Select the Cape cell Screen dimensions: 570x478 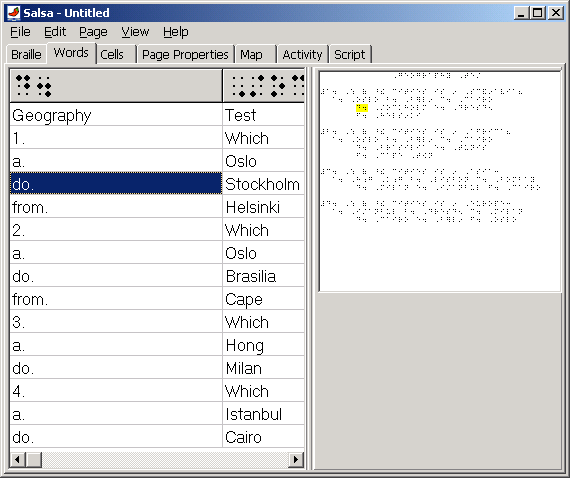264,299
